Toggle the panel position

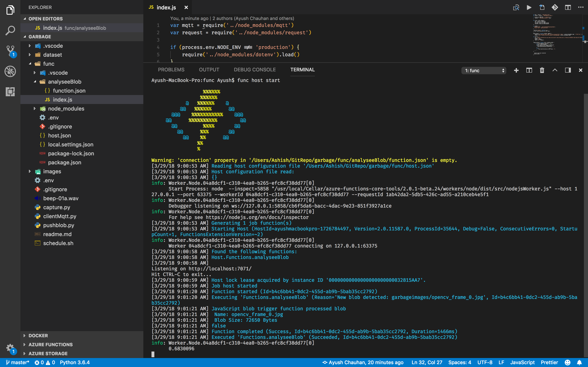[x=568, y=70]
